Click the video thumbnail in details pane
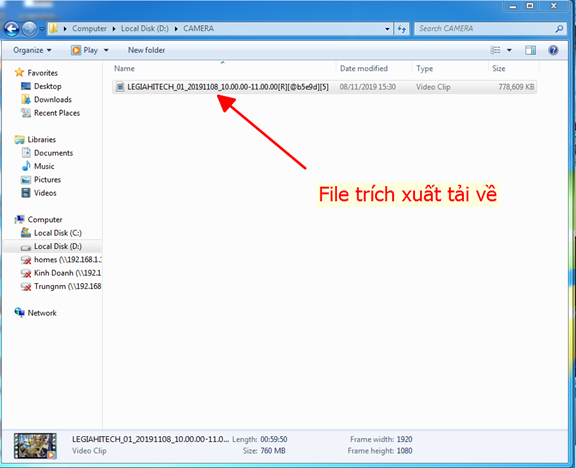The width and height of the screenshot is (576, 468). click(35, 446)
